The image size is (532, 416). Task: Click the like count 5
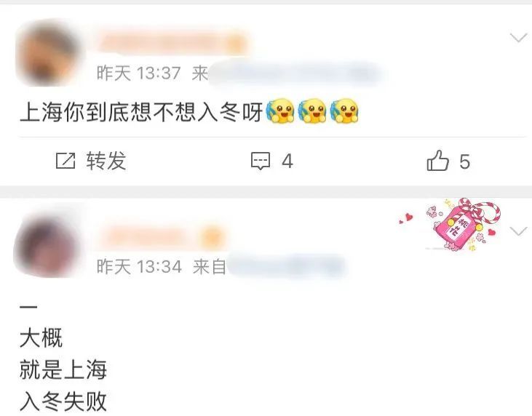click(464, 161)
